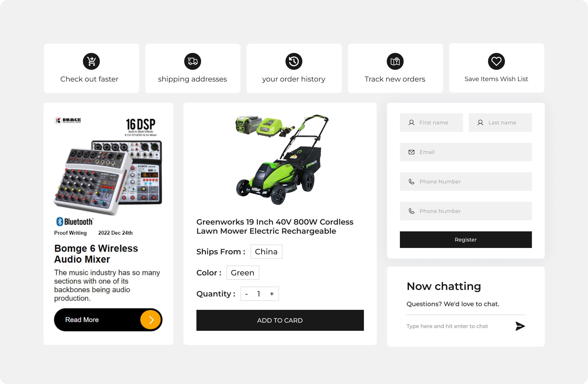Tap the heart Save Items Wish List icon
The image size is (588, 384).
click(x=496, y=61)
